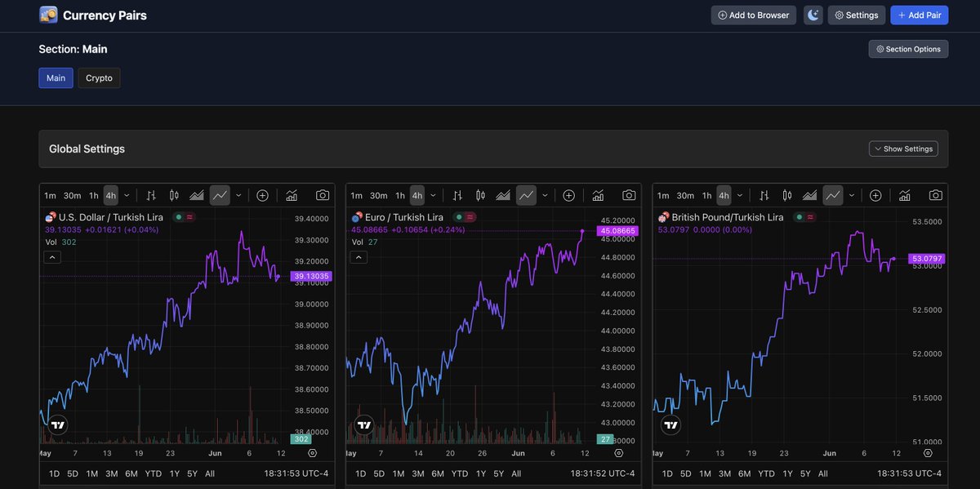This screenshot has width=980, height=489.
Task: Select Candles chart type on Euro/Turkish Lira chart
Action: pyautogui.click(x=480, y=195)
